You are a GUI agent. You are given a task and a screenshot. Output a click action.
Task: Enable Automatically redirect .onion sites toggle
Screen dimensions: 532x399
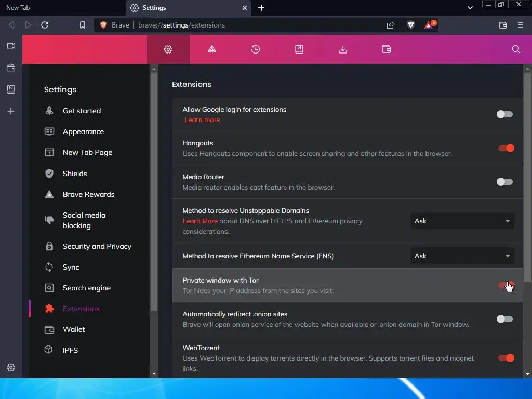pyautogui.click(x=504, y=319)
